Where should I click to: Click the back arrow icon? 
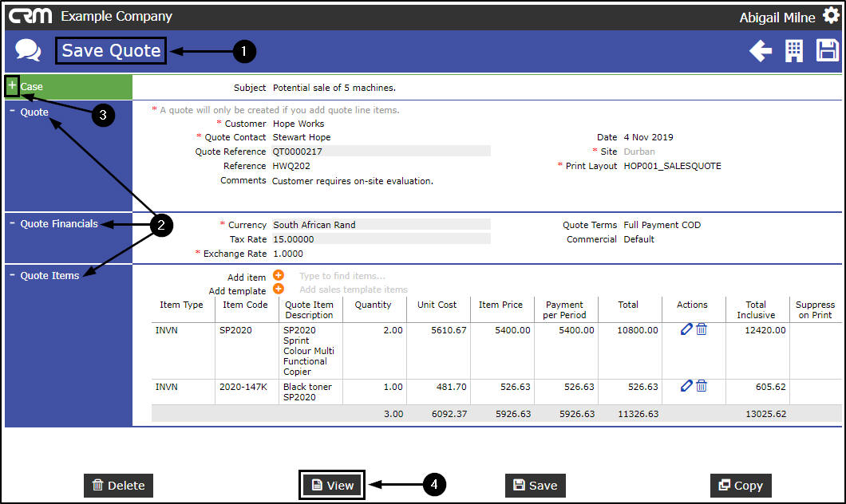761,51
